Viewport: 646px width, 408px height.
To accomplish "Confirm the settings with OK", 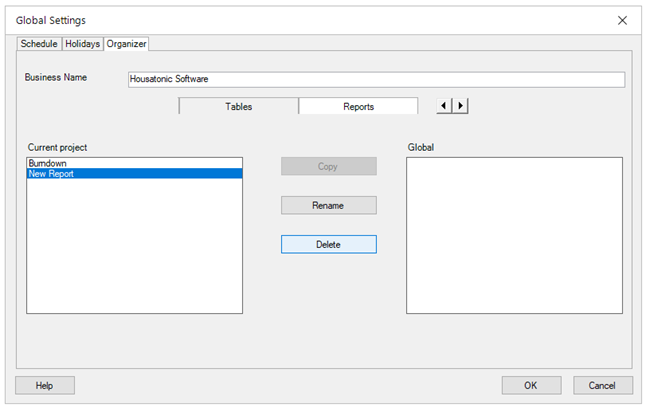I will 531,385.
